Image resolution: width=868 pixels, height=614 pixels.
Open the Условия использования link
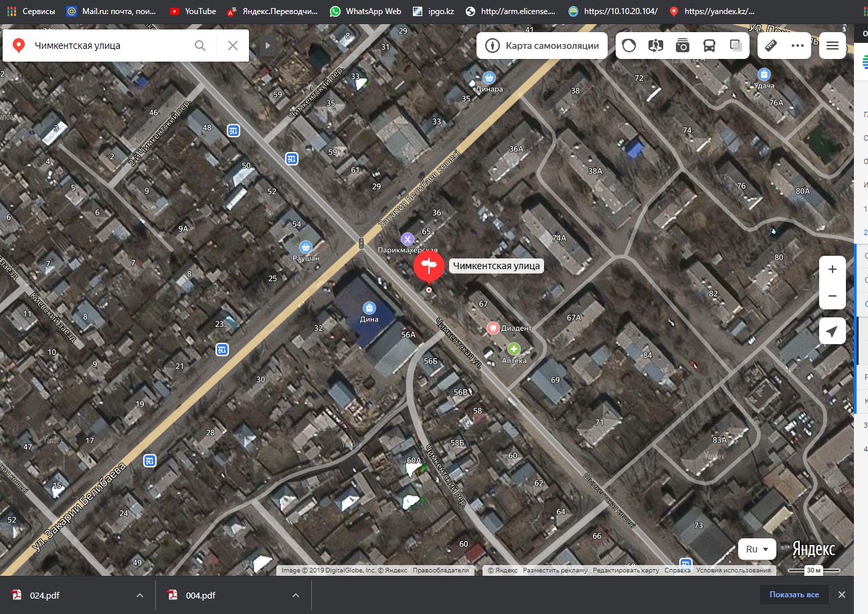(x=733, y=570)
